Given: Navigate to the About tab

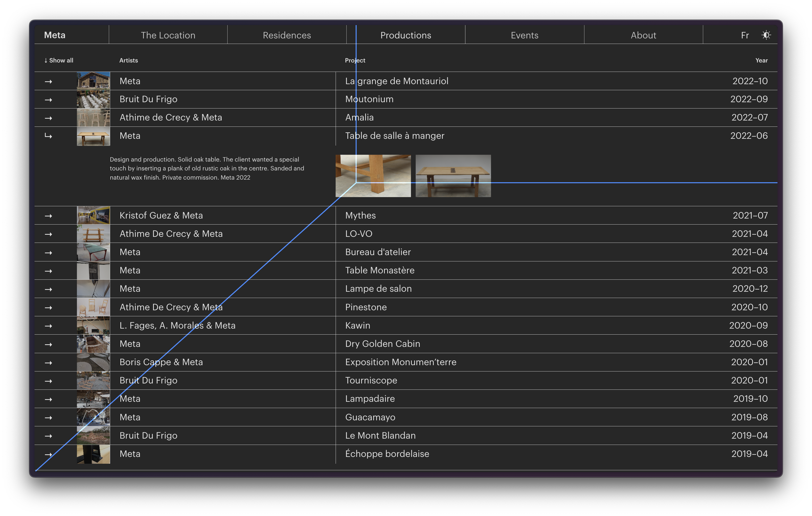Looking at the screenshot, I should [643, 35].
